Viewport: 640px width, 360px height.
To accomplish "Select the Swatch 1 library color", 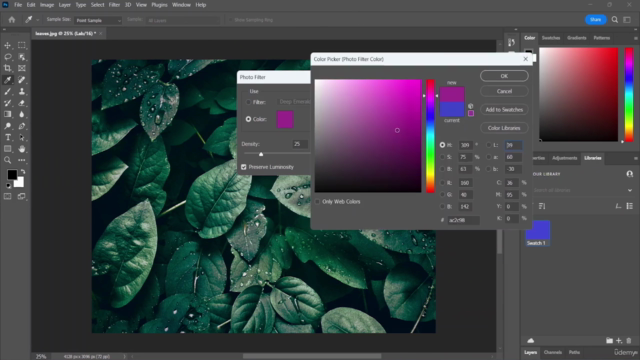I will pyautogui.click(x=538, y=233).
